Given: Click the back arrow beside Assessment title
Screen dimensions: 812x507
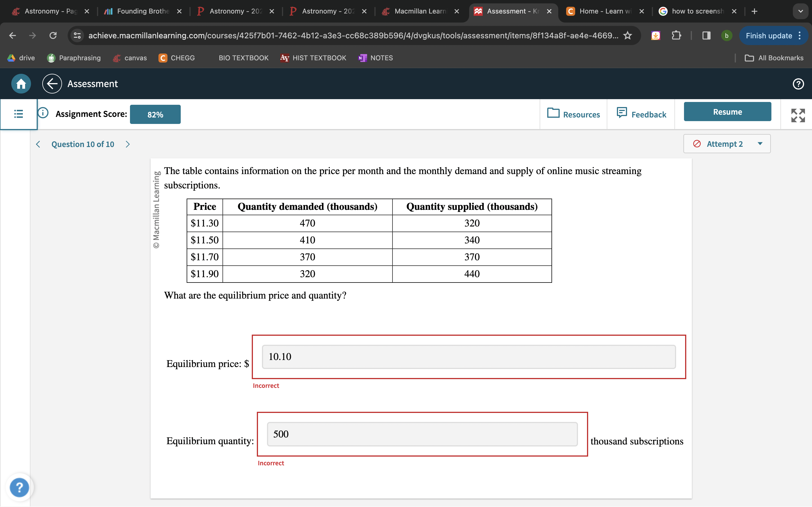Looking at the screenshot, I should point(52,83).
